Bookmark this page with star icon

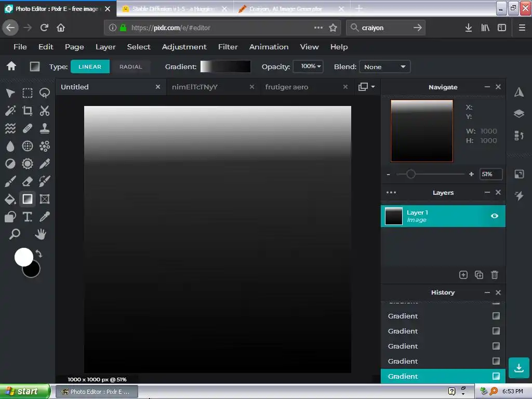[333, 28]
